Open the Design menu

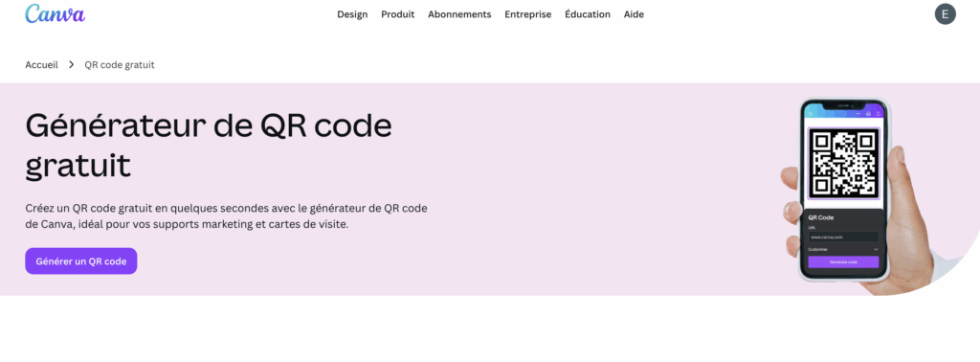click(352, 14)
